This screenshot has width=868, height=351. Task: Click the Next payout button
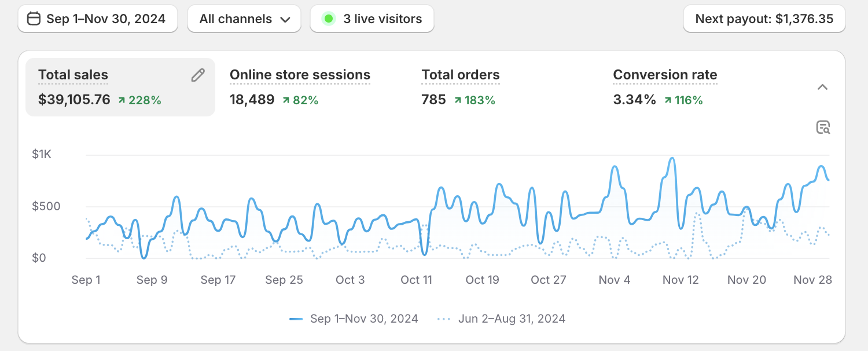point(764,19)
